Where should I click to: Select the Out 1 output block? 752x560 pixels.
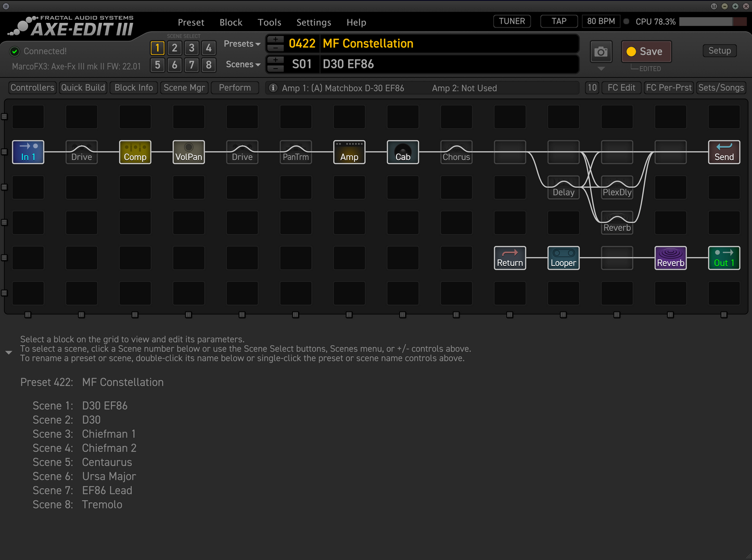point(724,258)
